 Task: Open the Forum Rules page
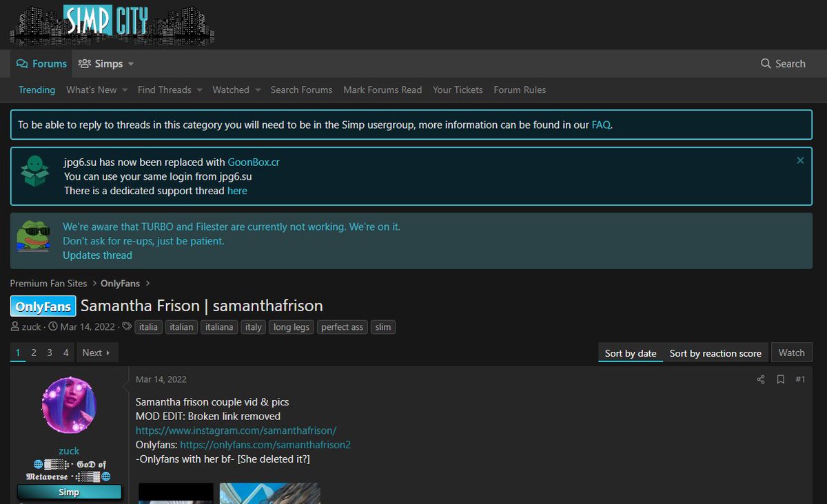(520, 90)
